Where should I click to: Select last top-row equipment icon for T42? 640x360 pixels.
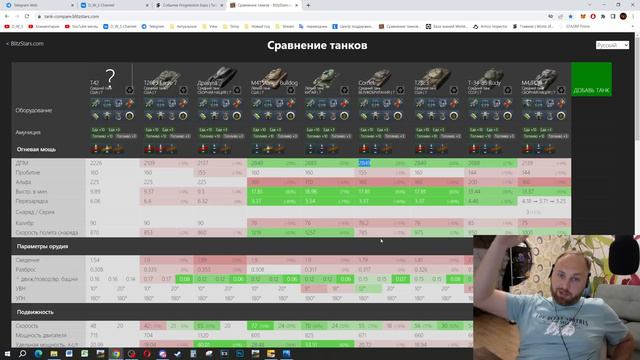click(x=129, y=103)
